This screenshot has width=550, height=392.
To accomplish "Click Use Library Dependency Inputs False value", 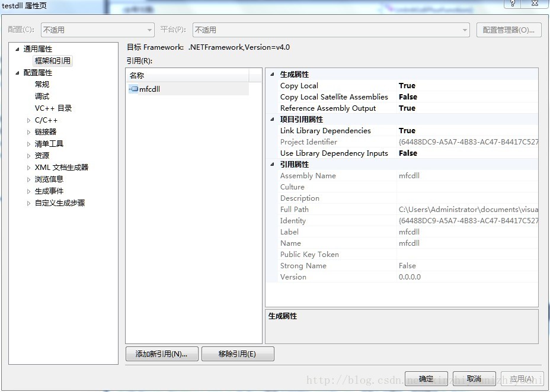I will coord(408,153).
